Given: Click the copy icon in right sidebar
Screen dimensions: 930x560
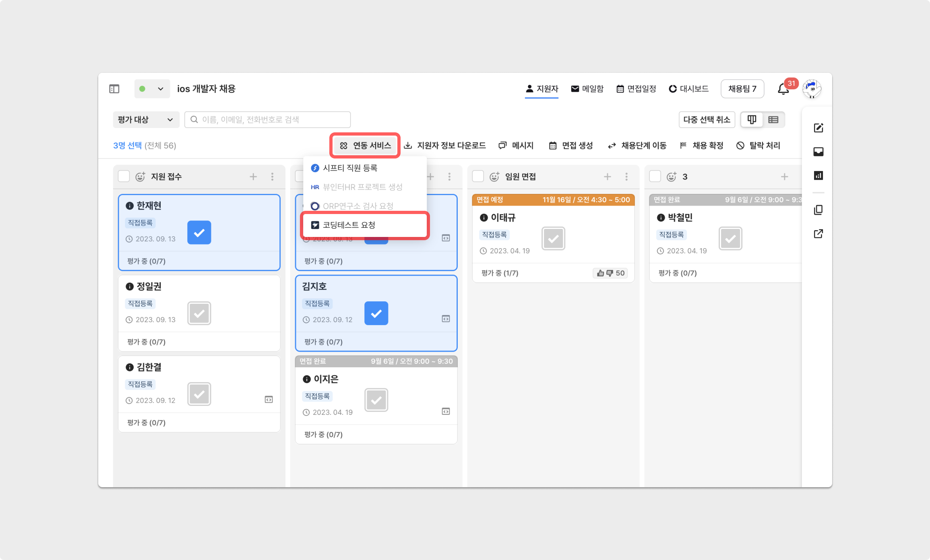Looking at the screenshot, I should coord(818,210).
